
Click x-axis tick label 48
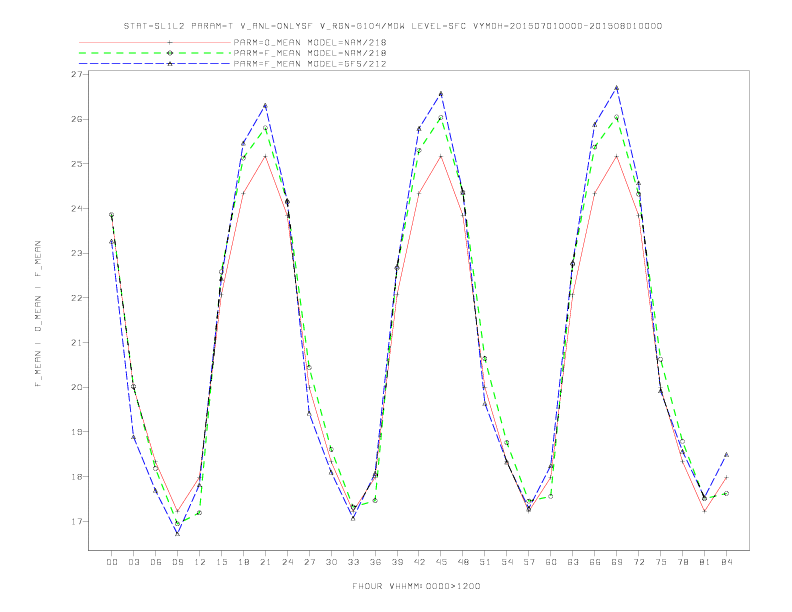pos(463,562)
